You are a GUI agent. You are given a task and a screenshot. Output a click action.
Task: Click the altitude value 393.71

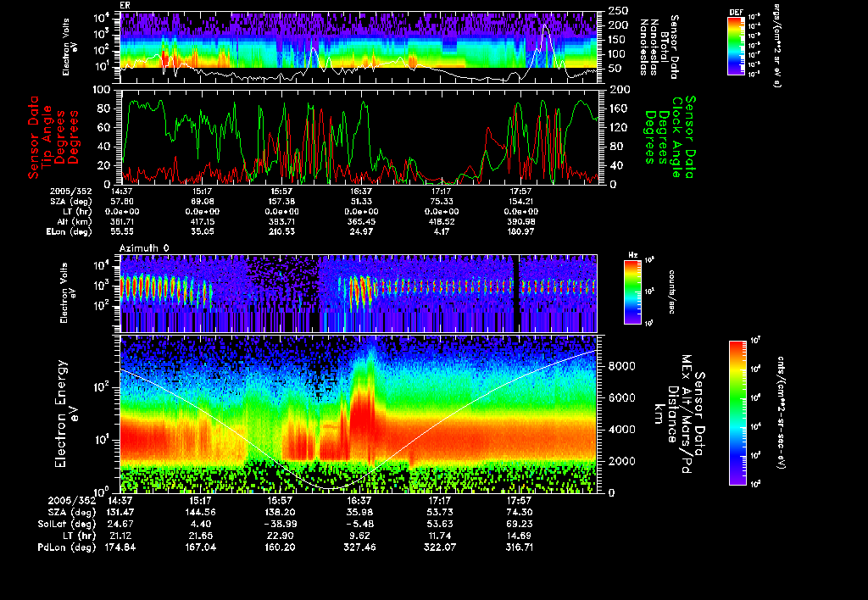(x=281, y=221)
